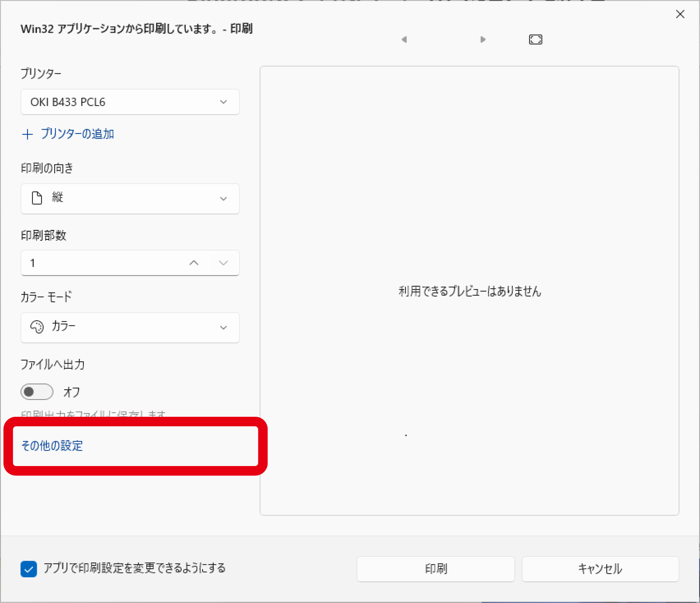Screen dimensions: 700x603
Task: Click the キャンセル button
Action: [600, 569]
